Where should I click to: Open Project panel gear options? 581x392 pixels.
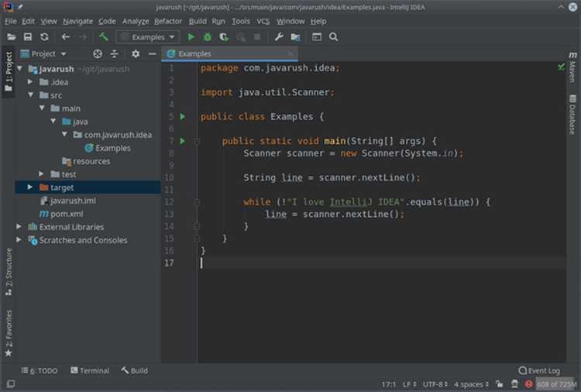[136, 54]
